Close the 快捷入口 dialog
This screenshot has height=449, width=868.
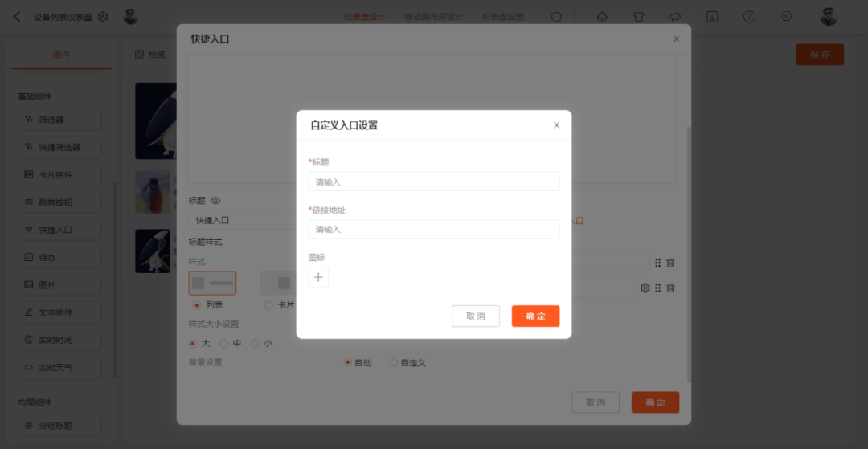676,39
